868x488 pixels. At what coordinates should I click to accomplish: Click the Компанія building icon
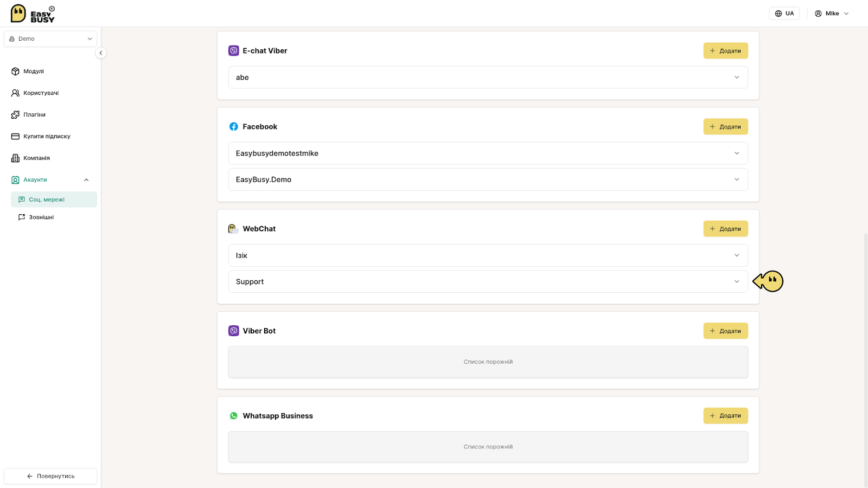coord(15,158)
